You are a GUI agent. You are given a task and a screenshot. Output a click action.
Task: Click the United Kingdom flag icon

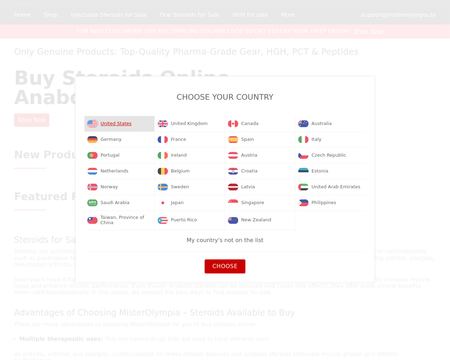click(x=163, y=124)
